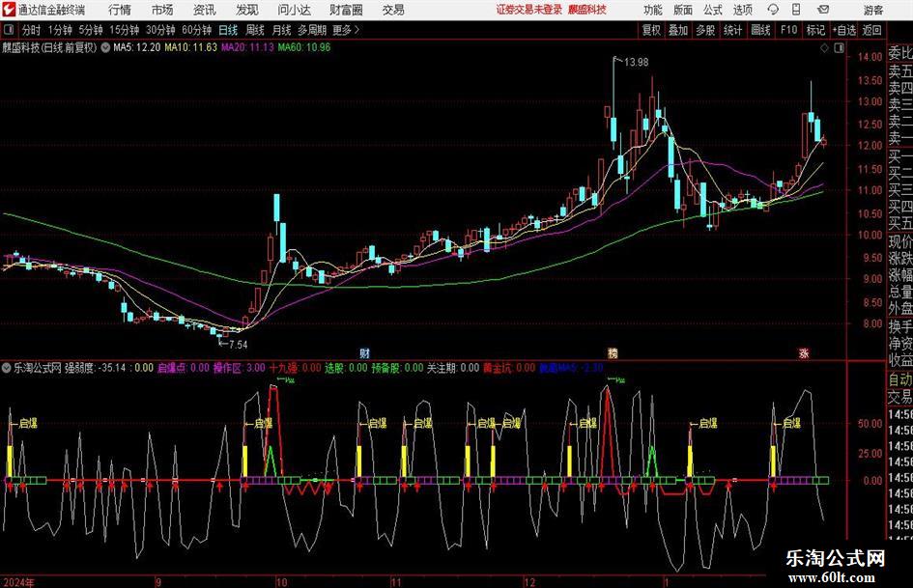Open the headset customer service icon
Image resolution: width=913 pixels, height=588 pixels.
773,10
